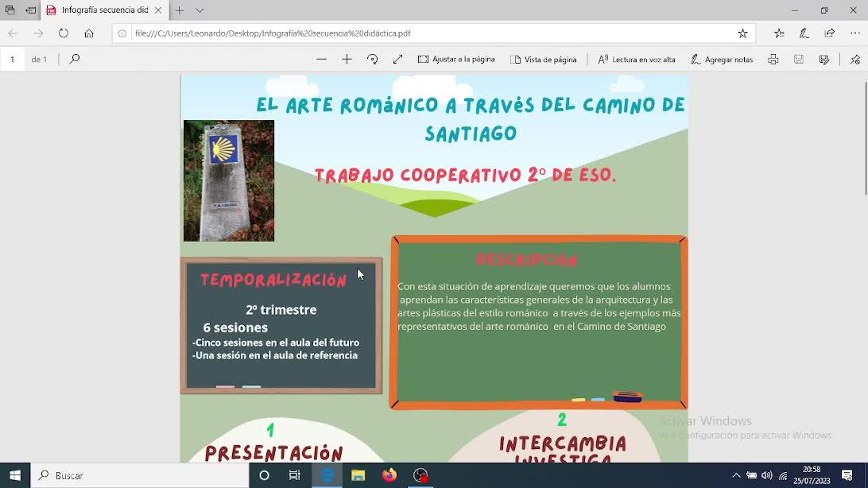Open the Favorites hub icon
This screenshot has height=488, width=868.
pos(779,33)
